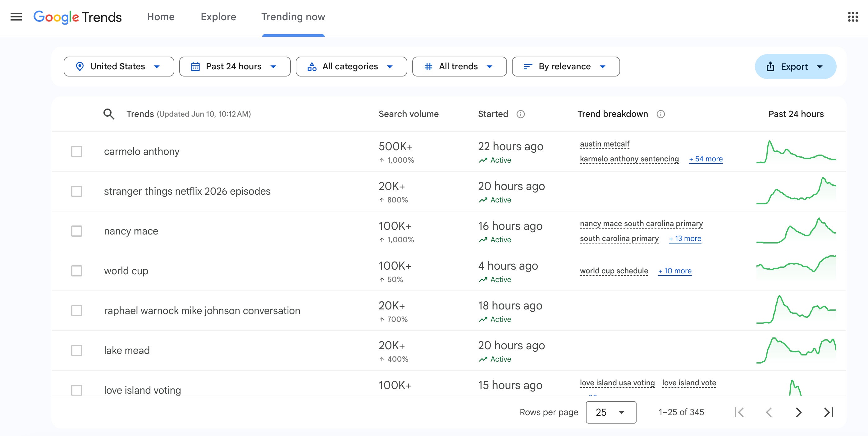Open the United States location dropdown
The height and width of the screenshot is (436, 868).
click(119, 67)
